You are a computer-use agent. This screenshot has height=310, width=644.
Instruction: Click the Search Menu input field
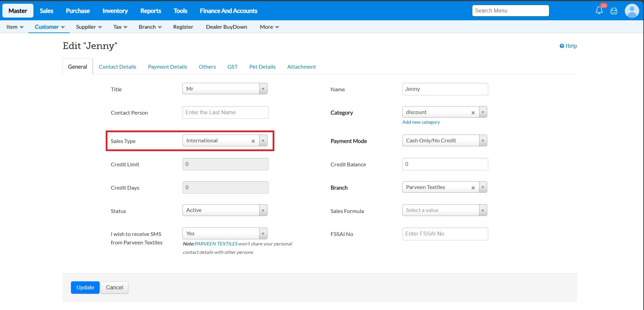(x=510, y=11)
